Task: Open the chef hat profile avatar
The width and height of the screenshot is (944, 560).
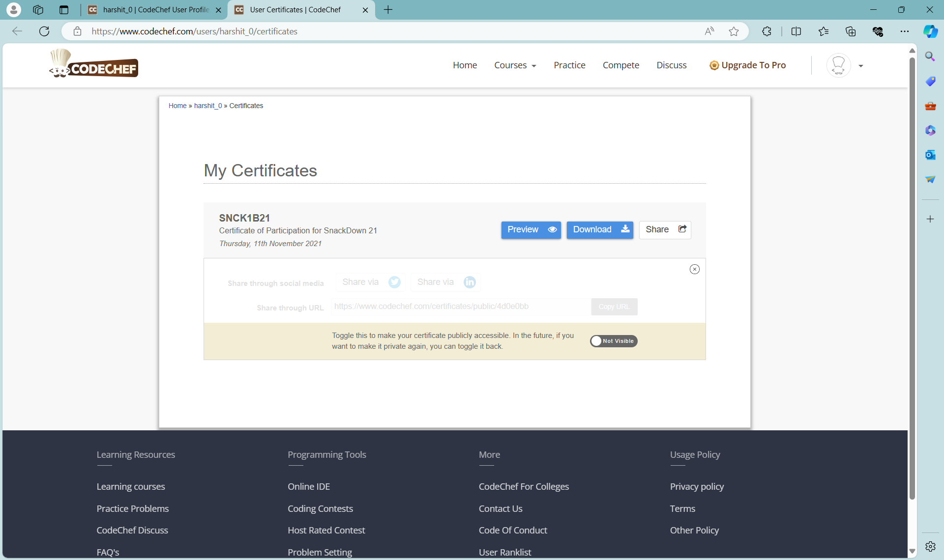Action: click(838, 65)
